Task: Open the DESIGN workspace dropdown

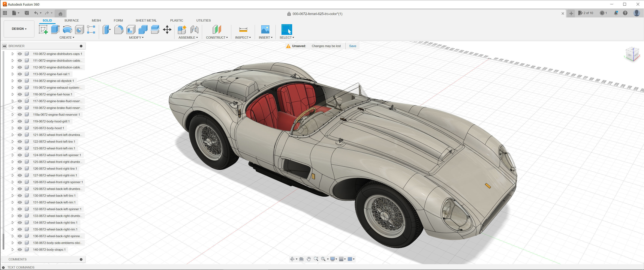Action: click(x=19, y=29)
